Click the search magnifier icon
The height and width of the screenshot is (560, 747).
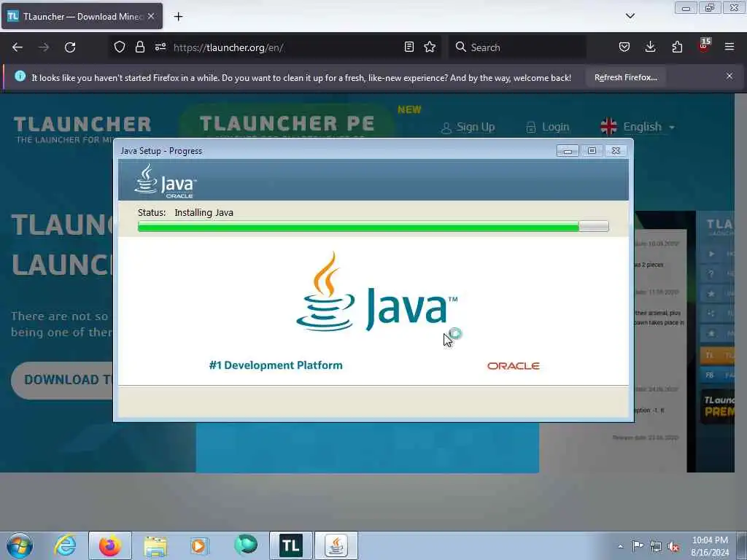click(460, 47)
